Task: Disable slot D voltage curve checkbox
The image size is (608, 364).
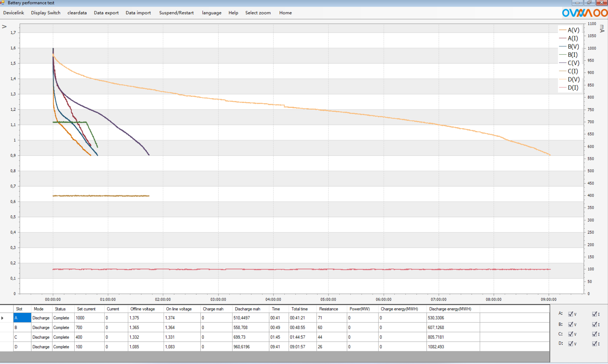Action: (570, 344)
